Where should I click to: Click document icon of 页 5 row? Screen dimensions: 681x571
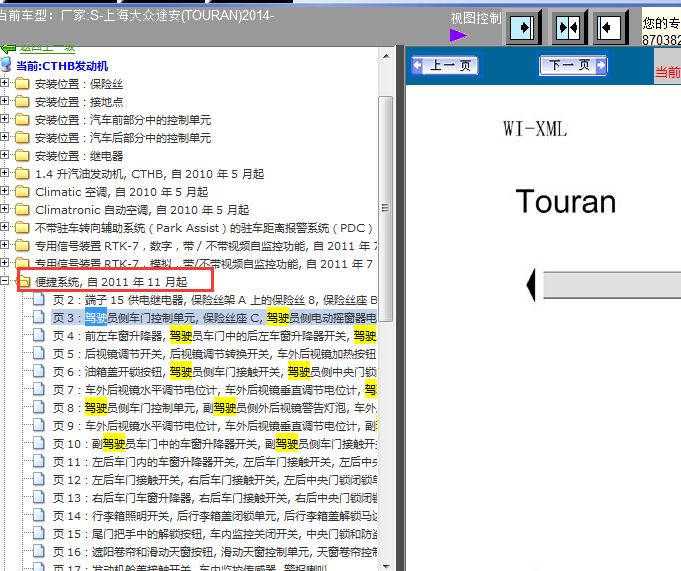click(39, 353)
